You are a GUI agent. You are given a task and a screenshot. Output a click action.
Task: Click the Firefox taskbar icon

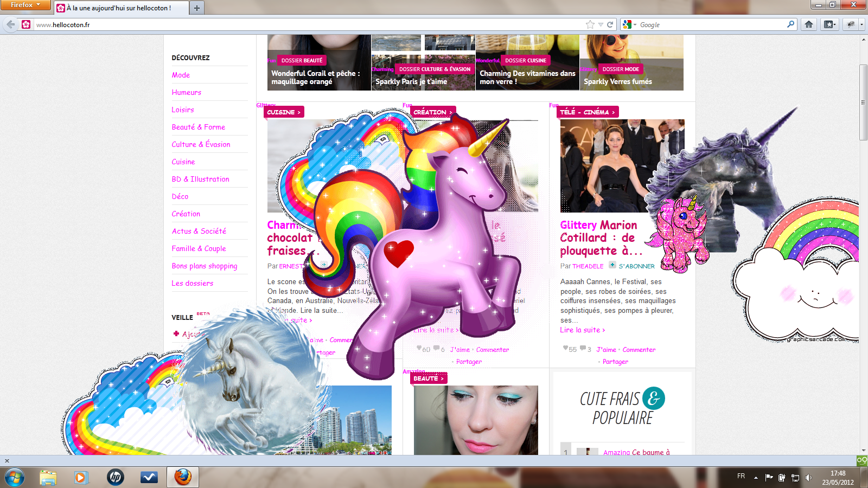(183, 477)
